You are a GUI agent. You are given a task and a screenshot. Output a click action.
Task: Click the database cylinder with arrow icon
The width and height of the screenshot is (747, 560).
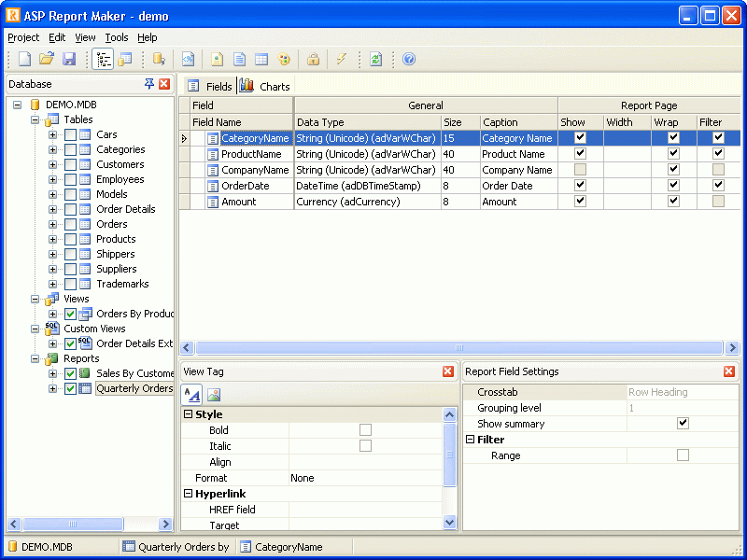159,59
